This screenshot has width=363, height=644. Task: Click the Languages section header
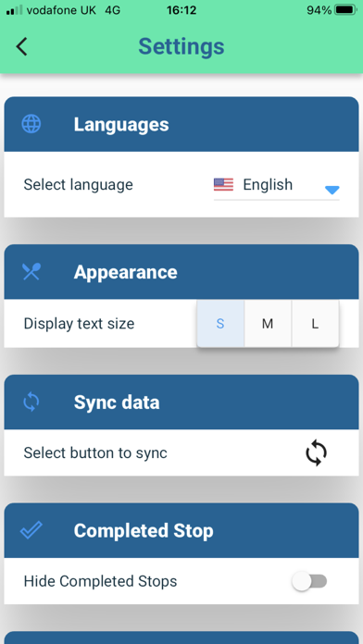pos(181,124)
